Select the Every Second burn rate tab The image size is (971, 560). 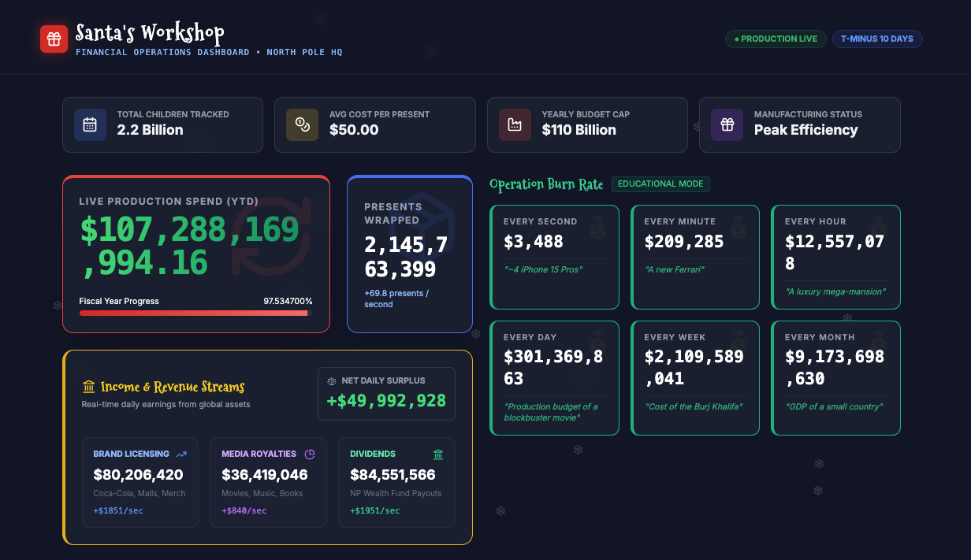[554, 257]
